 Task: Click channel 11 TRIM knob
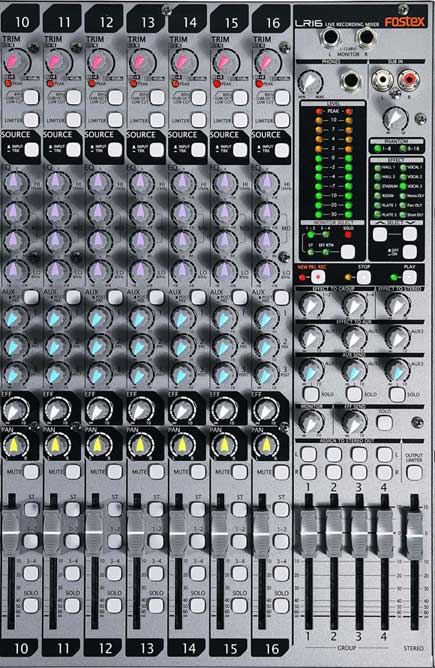click(x=58, y=63)
